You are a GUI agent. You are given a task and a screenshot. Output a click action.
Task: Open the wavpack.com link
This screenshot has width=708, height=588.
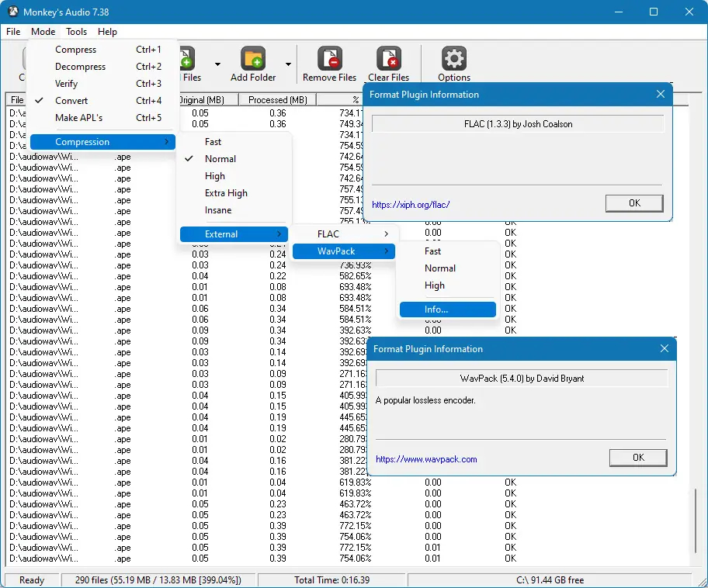[x=426, y=459]
